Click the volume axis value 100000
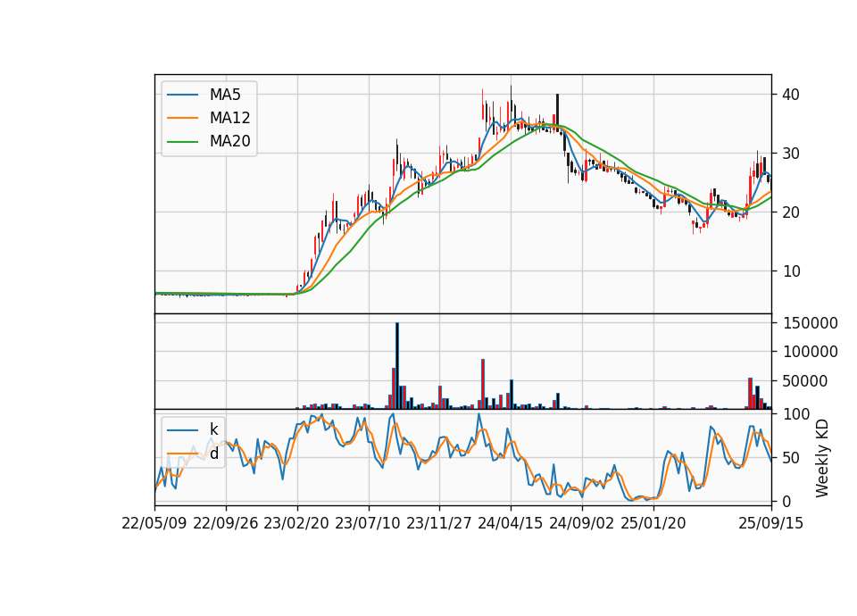The image size is (857, 616). click(x=811, y=352)
